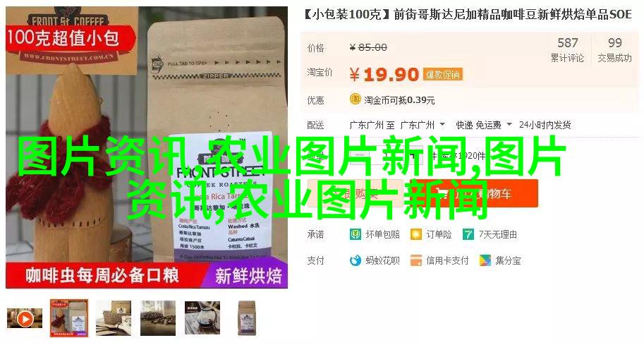This screenshot has width=644, height=345.
Task: Play the product video thumbnail
Action: click(x=25, y=318)
